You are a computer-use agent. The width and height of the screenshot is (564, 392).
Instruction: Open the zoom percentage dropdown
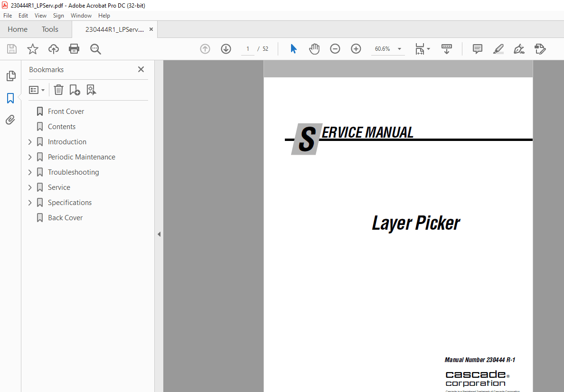pyautogui.click(x=399, y=48)
